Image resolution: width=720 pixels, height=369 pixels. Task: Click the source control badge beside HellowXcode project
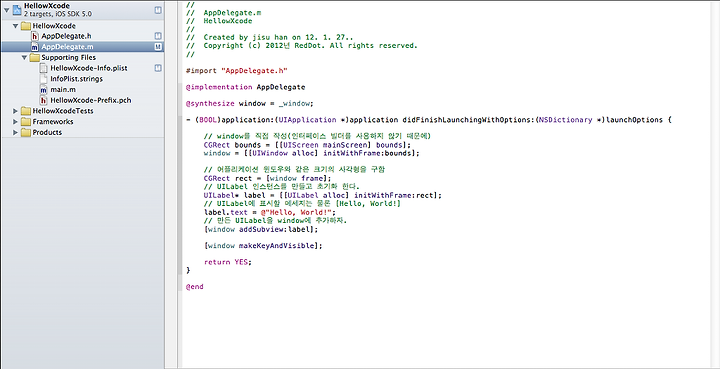pyautogui.click(x=158, y=10)
